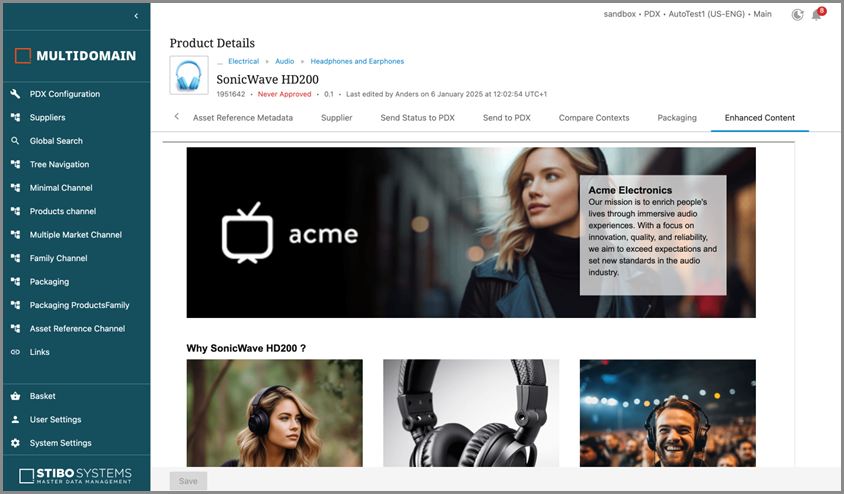Click the smiling man concert image
The height and width of the screenshot is (494, 844).
(x=667, y=413)
